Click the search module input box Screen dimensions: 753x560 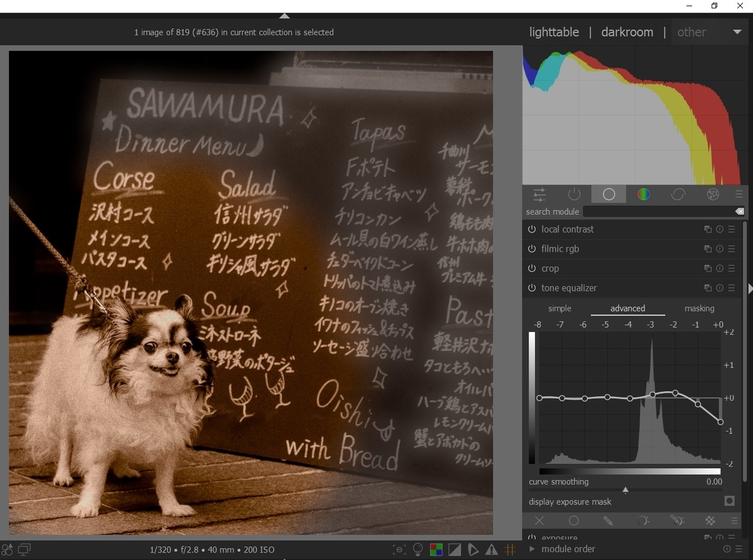click(658, 212)
